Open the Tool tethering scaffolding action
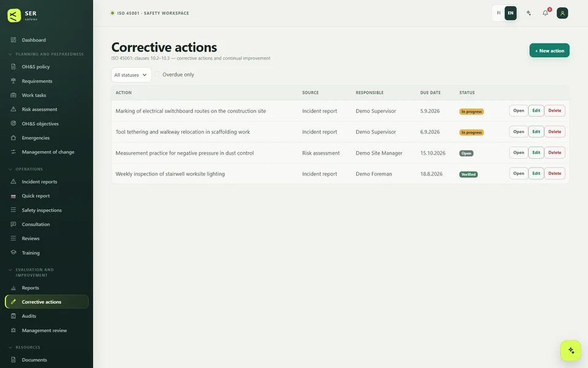Image resolution: width=588 pixels, height=368 pixels. pyautogui.click(x=518, y=132)
